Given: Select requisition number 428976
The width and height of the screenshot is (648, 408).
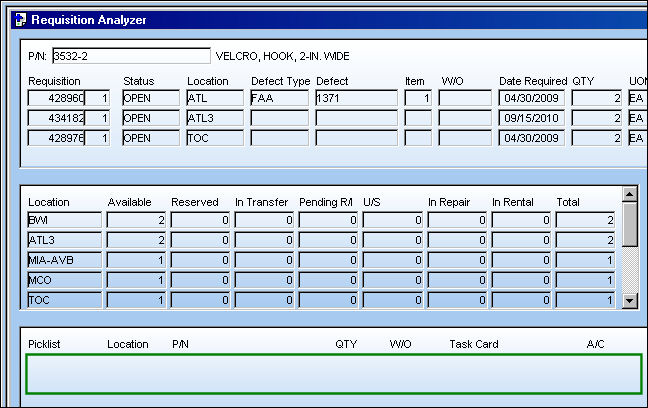Looking at the screenshot, I should pos(56,138).
